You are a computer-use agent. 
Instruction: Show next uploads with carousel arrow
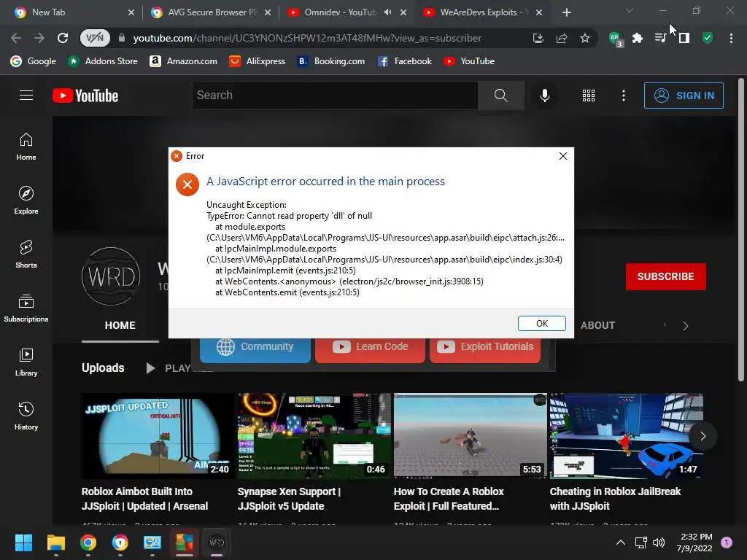(x=703, y=436)
